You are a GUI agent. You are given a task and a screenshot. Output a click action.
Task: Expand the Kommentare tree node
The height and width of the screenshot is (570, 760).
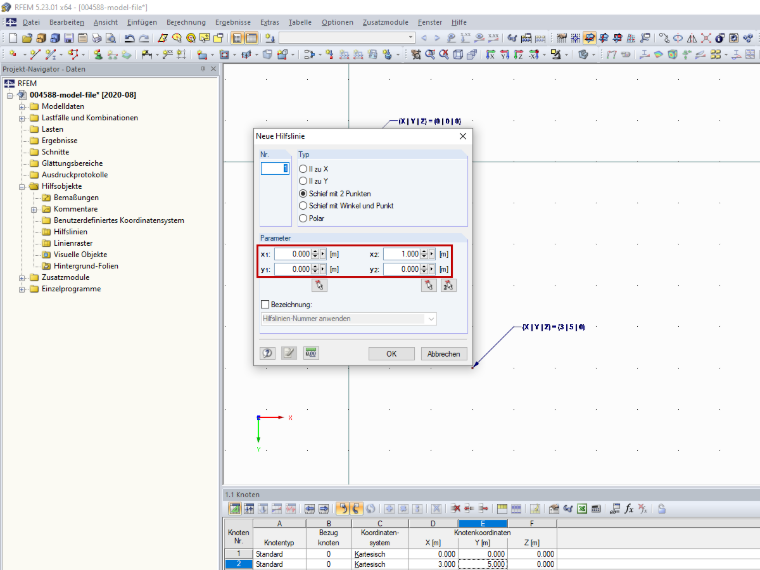[x=34, y=209]
